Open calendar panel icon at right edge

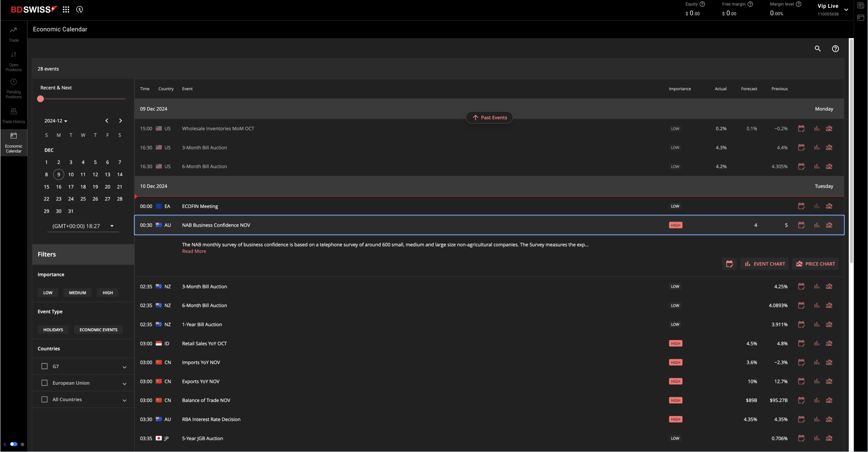click(x=860, y=18)
